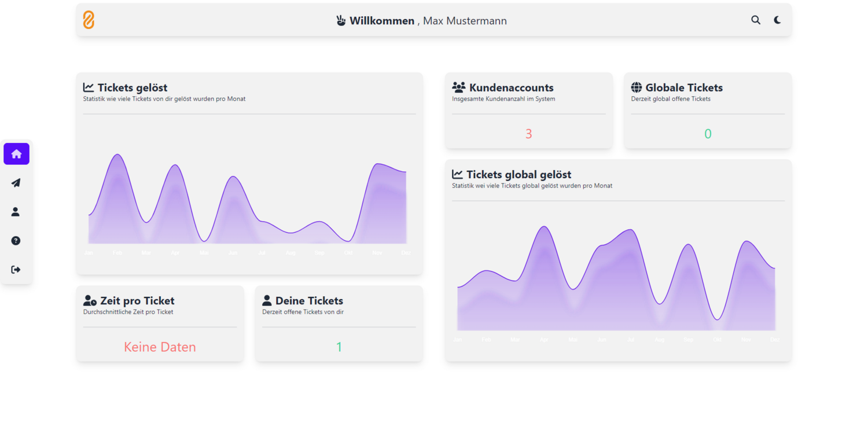
Task: Select the paper plane sidebar icon
Action: pos(16,183)
